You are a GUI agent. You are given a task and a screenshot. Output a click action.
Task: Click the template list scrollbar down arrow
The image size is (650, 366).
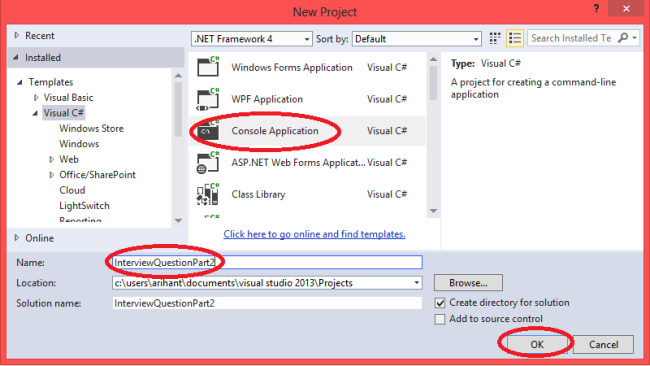point(433,211)
